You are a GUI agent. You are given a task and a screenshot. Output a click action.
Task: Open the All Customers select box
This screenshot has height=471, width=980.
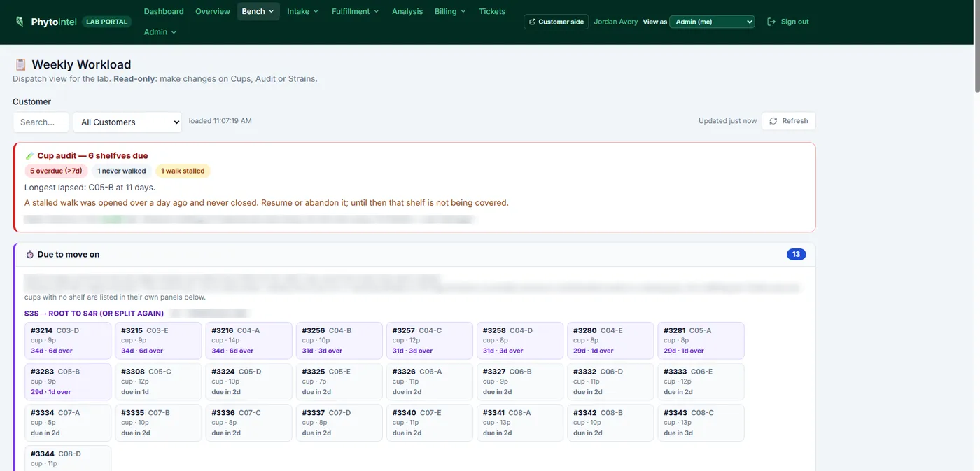click(x=127, y=122)
